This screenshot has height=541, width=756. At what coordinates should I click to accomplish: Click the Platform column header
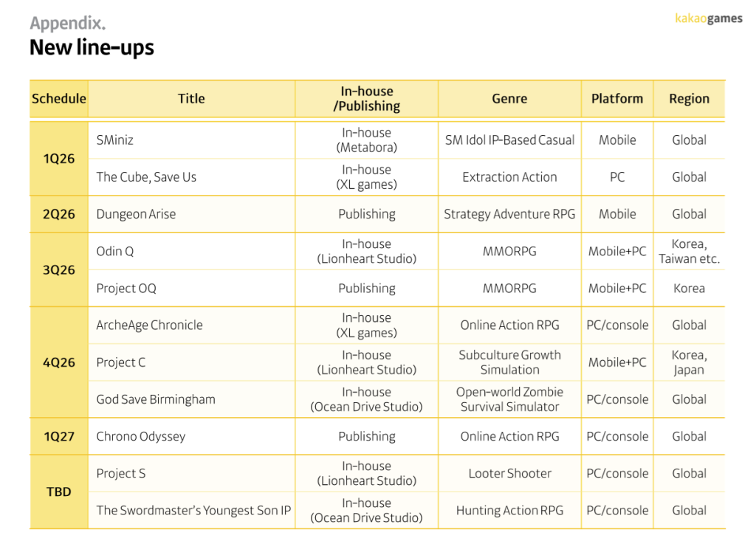point(616,99)
